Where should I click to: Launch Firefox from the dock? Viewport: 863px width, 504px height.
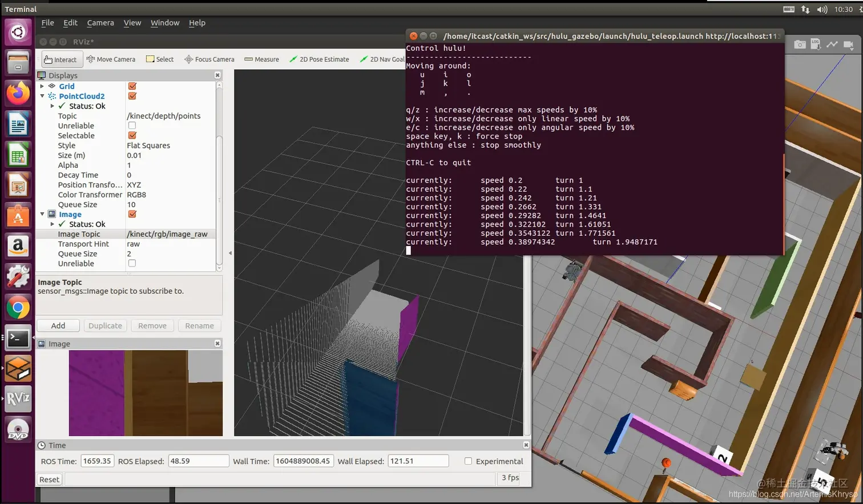click(18, 93)
